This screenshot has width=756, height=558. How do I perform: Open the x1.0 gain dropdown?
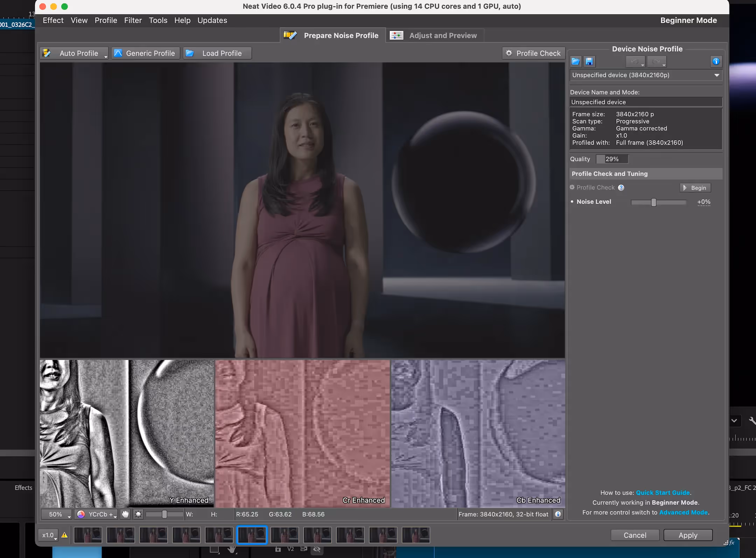[48, 535]
